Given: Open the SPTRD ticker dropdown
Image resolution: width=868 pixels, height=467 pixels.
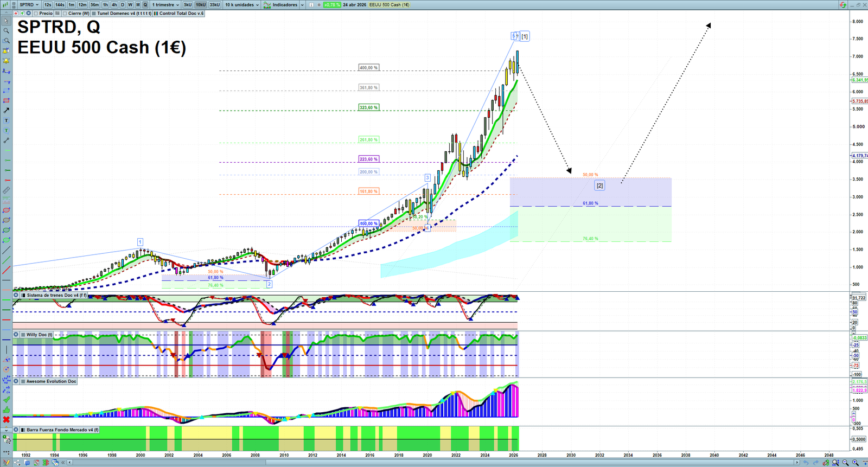Looking at the screenshot, I should click(x=29, y=5).
